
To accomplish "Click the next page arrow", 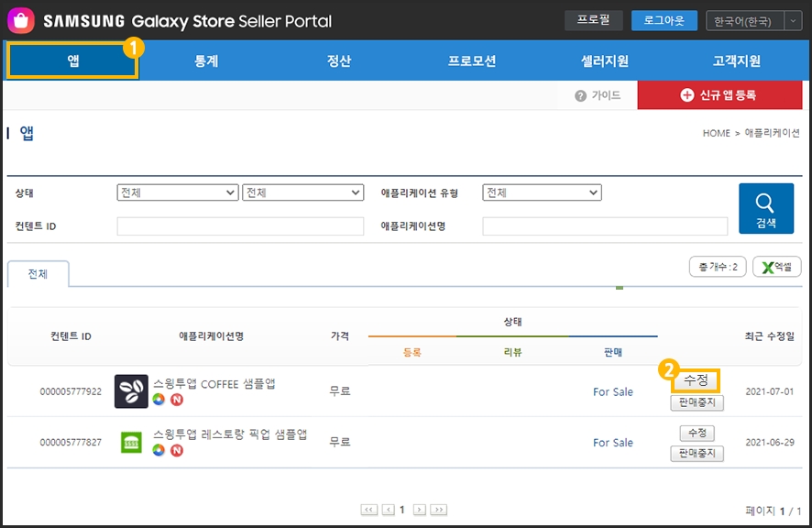I will coord(419,510).
